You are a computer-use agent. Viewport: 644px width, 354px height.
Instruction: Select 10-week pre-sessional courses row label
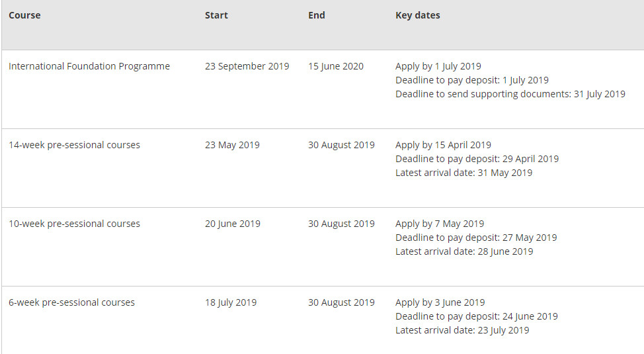(x=74, y=224)
